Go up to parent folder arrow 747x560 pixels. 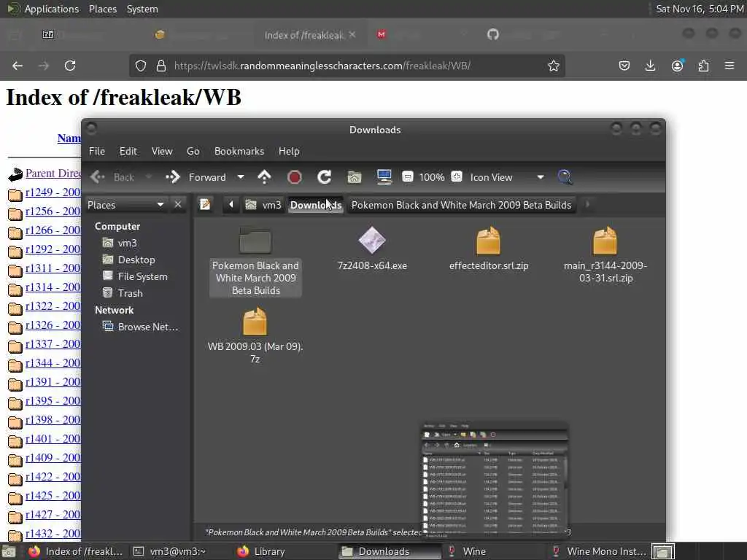264,177
